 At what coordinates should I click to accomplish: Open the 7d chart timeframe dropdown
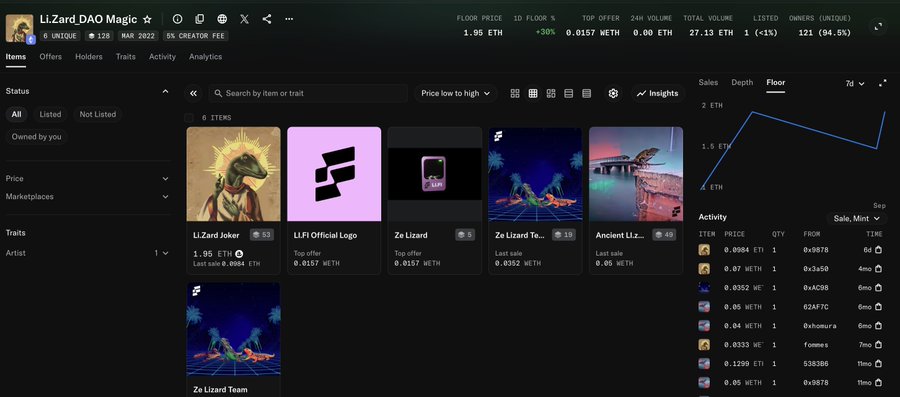[855, 84]
